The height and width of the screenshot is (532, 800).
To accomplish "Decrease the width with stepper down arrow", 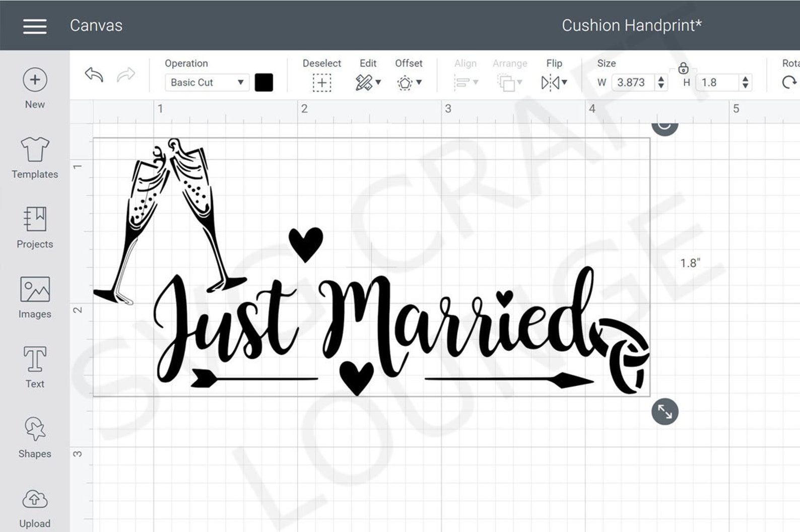I will click(x=661, y=87).
